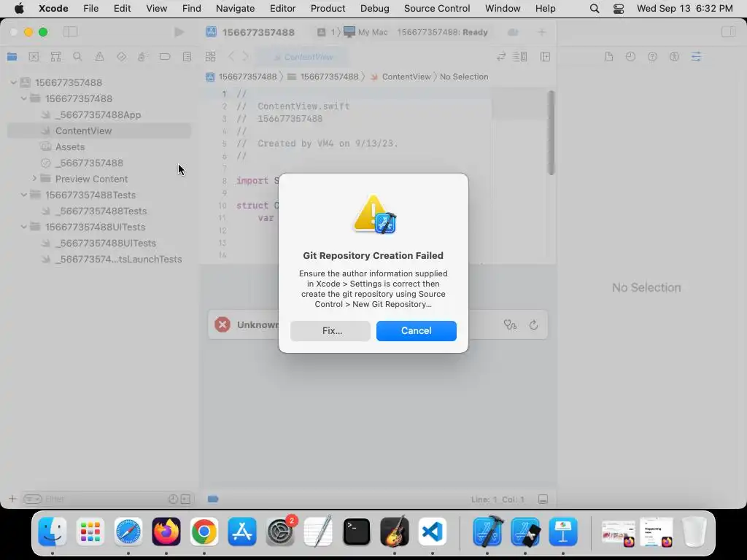Show the File inspector icon
The image size is (747, 560).
pyautogui.click(x=609, y=57)
